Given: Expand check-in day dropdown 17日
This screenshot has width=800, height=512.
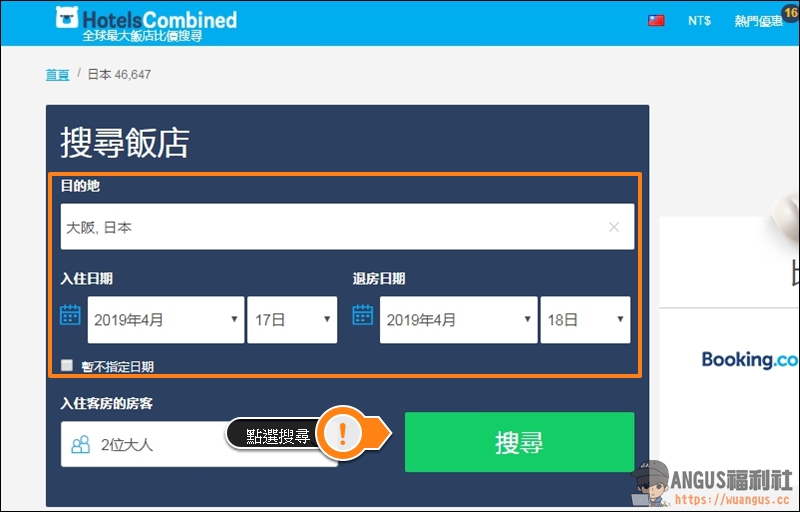Looking at the screenshot, I should [x=291, y=320].
